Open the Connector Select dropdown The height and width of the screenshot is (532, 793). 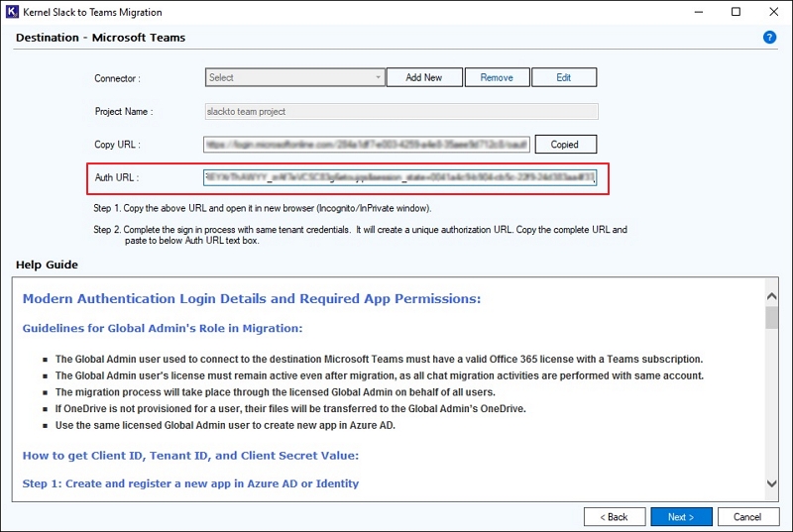pyautogui.click(x=294, y=77)
